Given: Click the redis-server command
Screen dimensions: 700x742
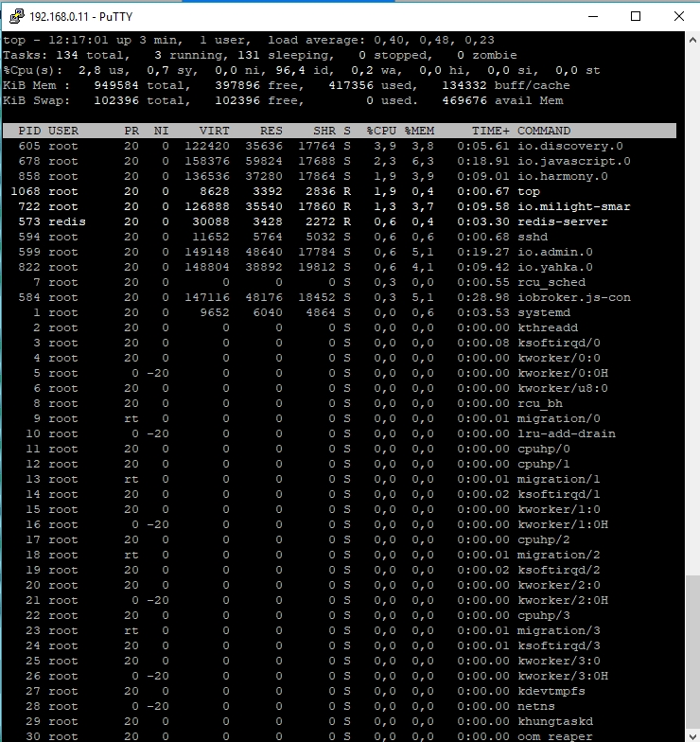Looking at the screenshot, I should pos(562,221).
